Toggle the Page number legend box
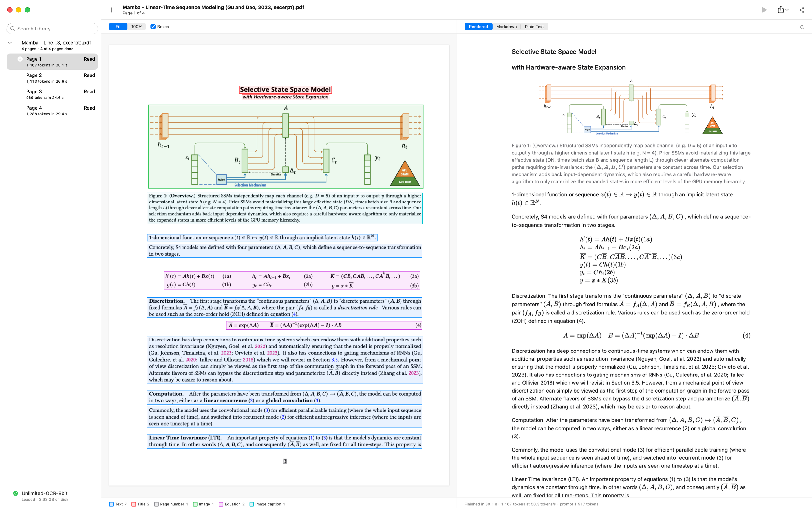The height and width of the screenshot is (508, 812). pyautogui.click(x=156, y=504)
